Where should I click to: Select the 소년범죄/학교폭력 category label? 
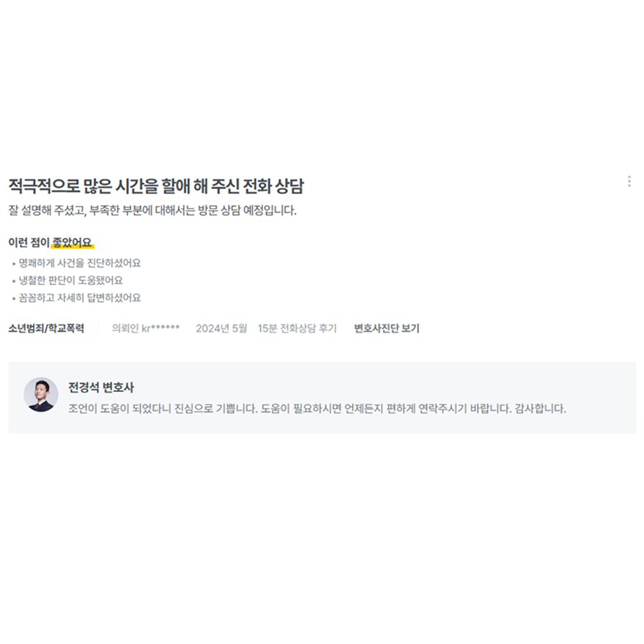46,328
